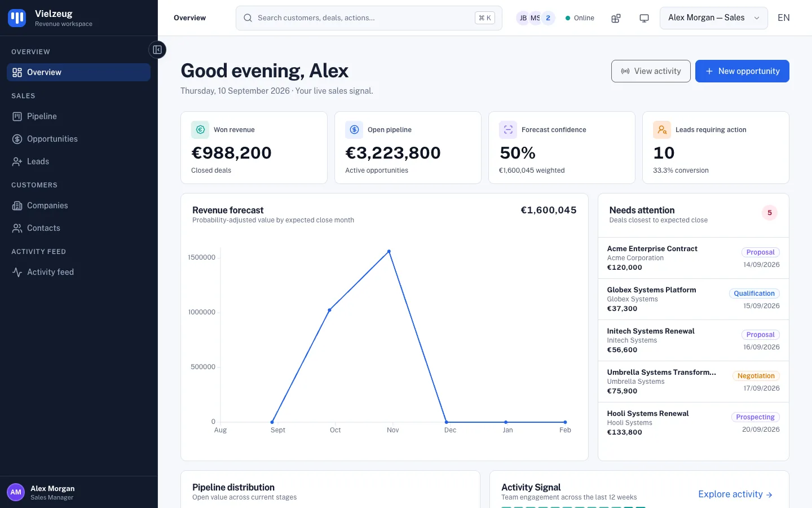Open the Alex Morgan — Sales role dropdown
The height and width of the screenshot is (508, 812).
pyautogui.click(x=713, y=18)
